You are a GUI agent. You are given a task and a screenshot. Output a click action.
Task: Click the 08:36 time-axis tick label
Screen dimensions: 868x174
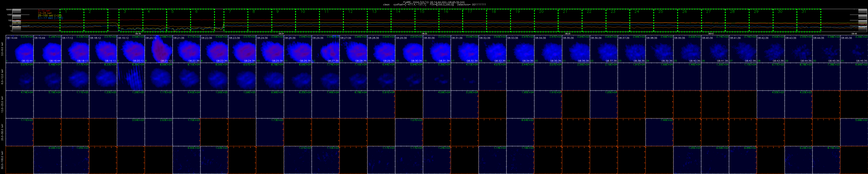pyautogui.click(x=567, y=34)
